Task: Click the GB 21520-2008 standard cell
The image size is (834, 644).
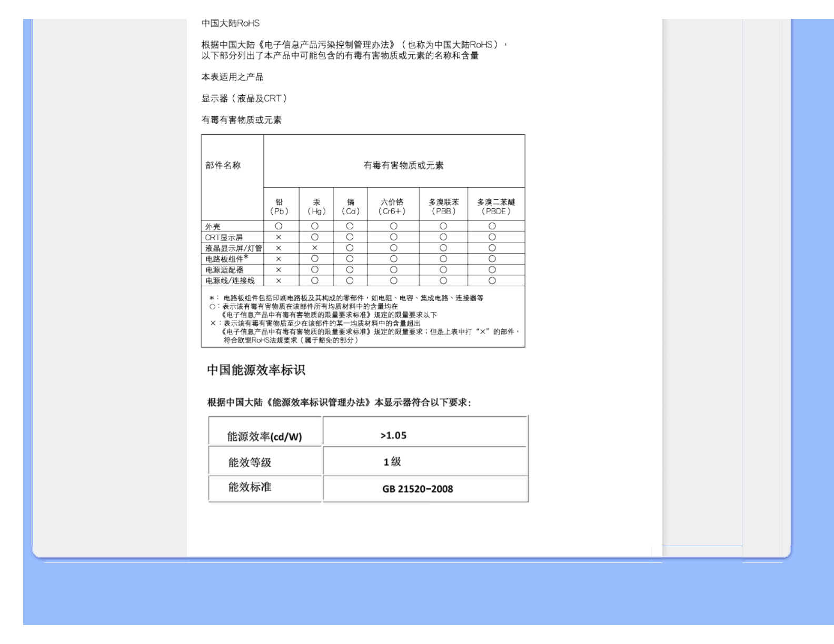Action: 418,489
